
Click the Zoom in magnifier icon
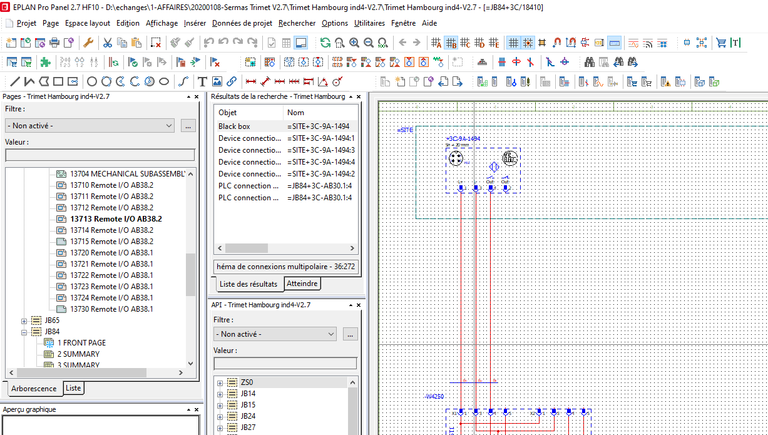tap(354, 43)
